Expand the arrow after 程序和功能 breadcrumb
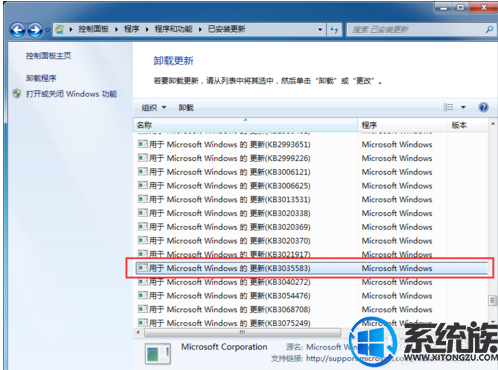 click(x=200, y=29)
